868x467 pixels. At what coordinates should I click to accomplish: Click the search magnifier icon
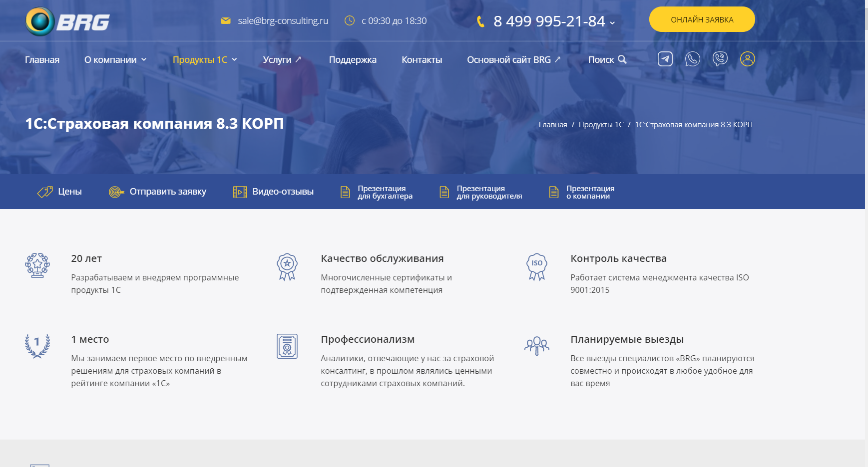point(622,59)
